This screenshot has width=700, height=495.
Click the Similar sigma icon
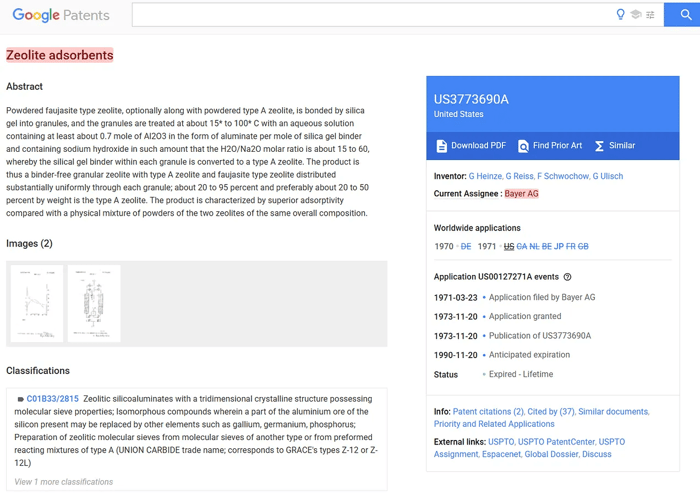point(599,146)
